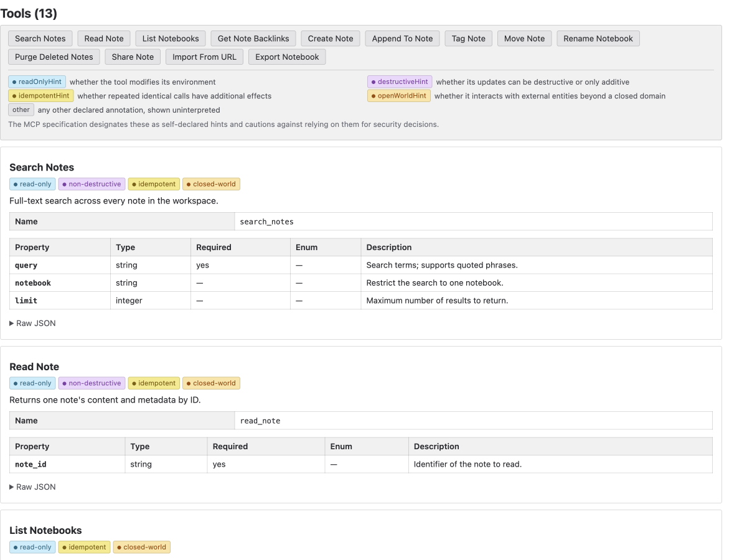Screen dimensions: 747x560
Task: Click the 'yes' required cell for note_id
Action: 266,464
